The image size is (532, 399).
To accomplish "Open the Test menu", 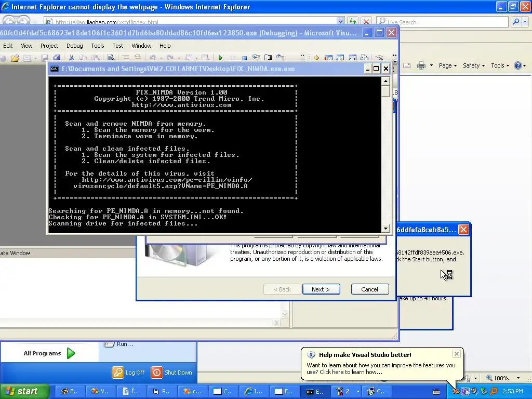I will click(118, 46).
